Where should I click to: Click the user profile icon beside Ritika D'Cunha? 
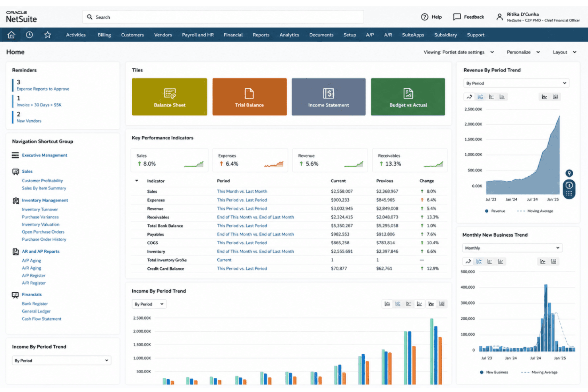point(499,17)
